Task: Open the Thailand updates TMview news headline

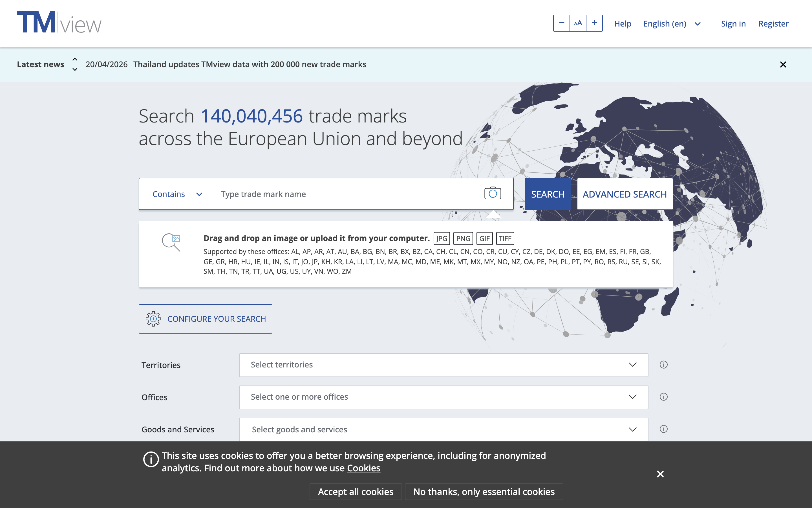Action: (x=250, y=64)
